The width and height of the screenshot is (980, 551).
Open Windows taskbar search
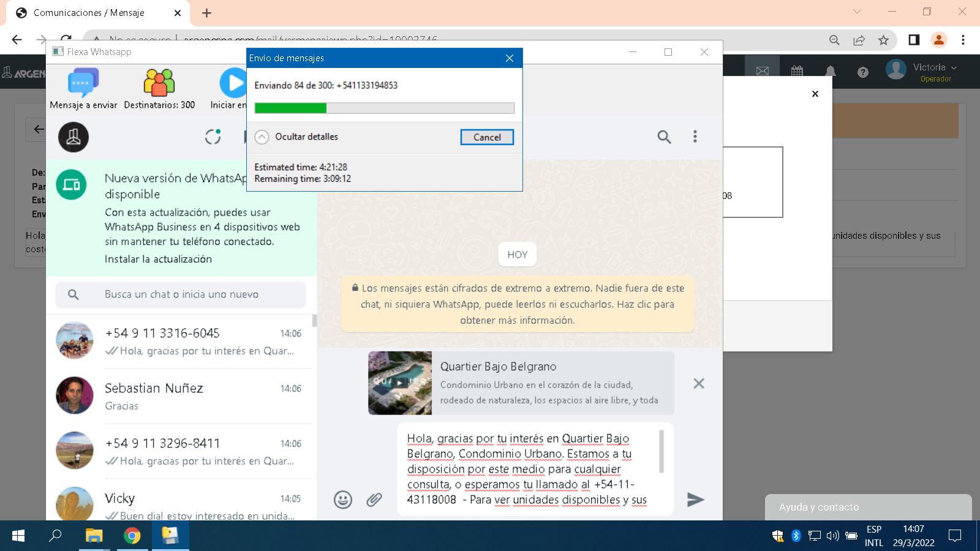(56, 536)
